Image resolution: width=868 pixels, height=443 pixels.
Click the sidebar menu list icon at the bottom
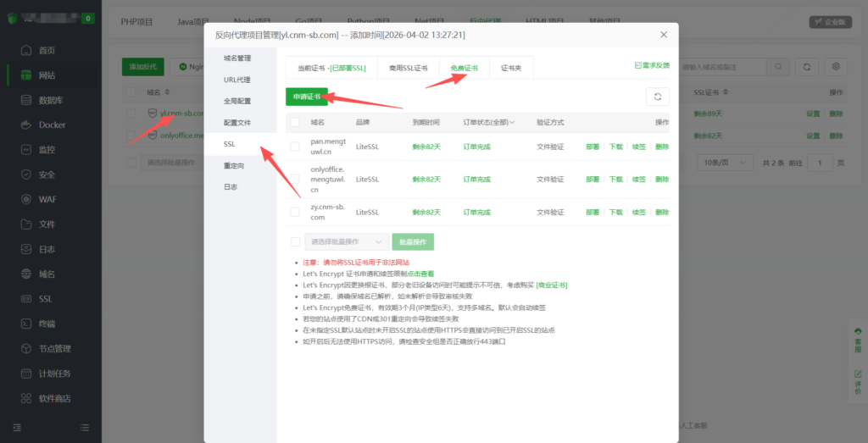(x=85, y=428)
